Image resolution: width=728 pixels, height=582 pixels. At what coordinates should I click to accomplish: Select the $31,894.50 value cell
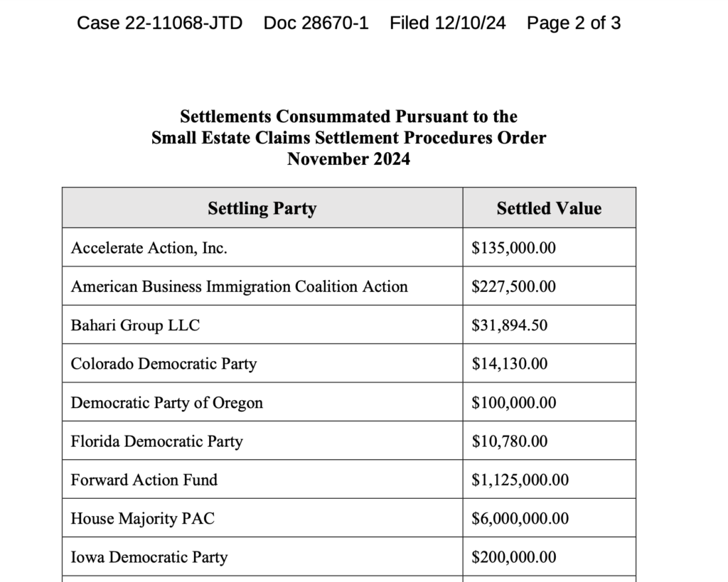click(509, 325)
